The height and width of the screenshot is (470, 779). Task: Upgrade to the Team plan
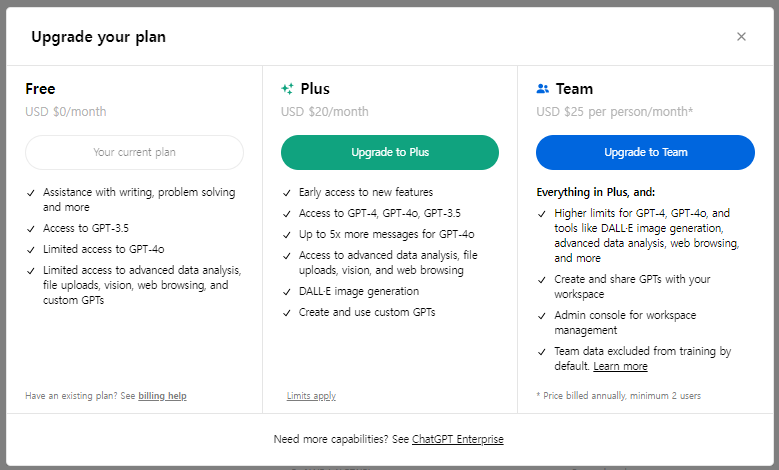click(645, 153)
